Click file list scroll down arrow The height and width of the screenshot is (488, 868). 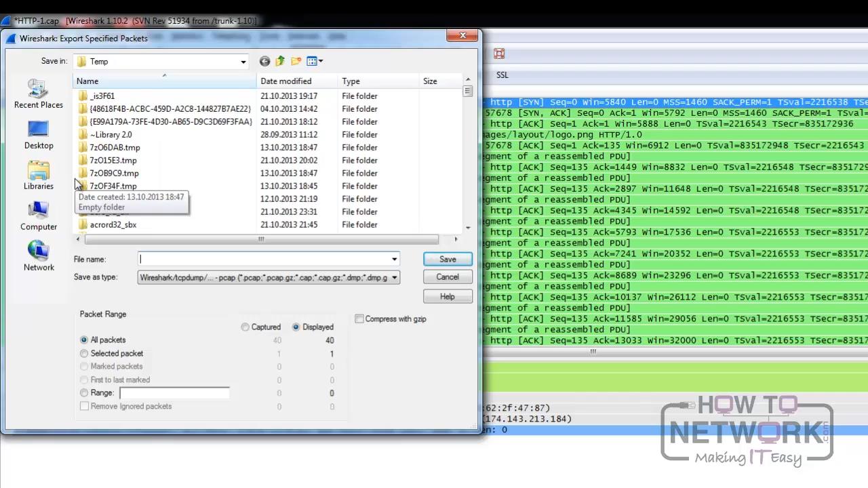(x=468, y=228)
